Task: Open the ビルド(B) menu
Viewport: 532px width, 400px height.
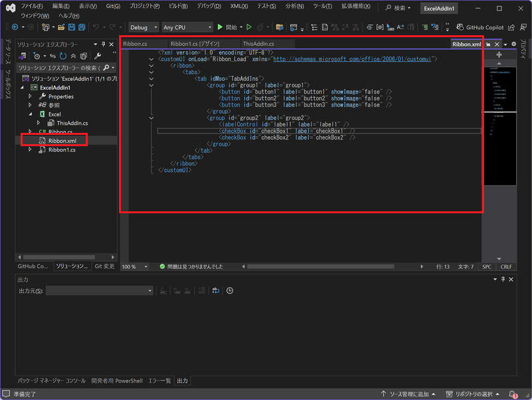Action: 179,6
